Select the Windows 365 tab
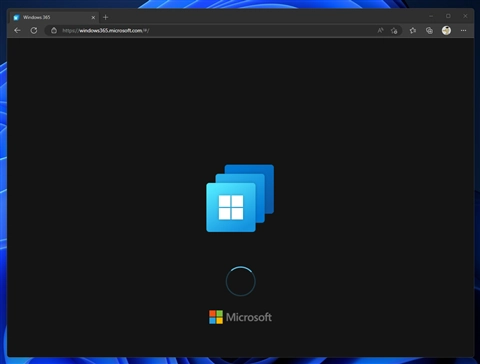 [55, 17]
